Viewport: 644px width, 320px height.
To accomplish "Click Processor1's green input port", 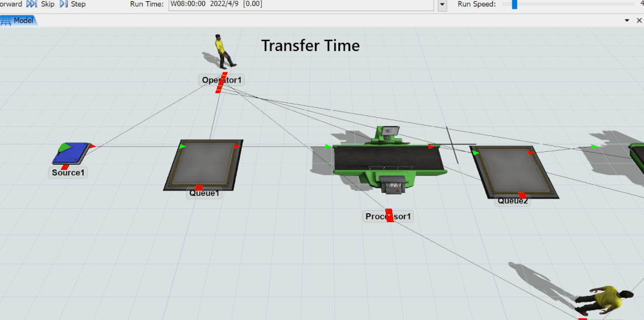I will [328, 147].
